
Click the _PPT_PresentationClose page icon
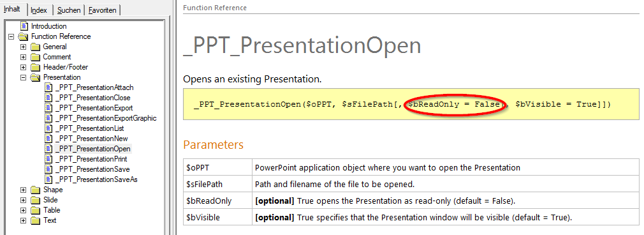tap(48, 98)
